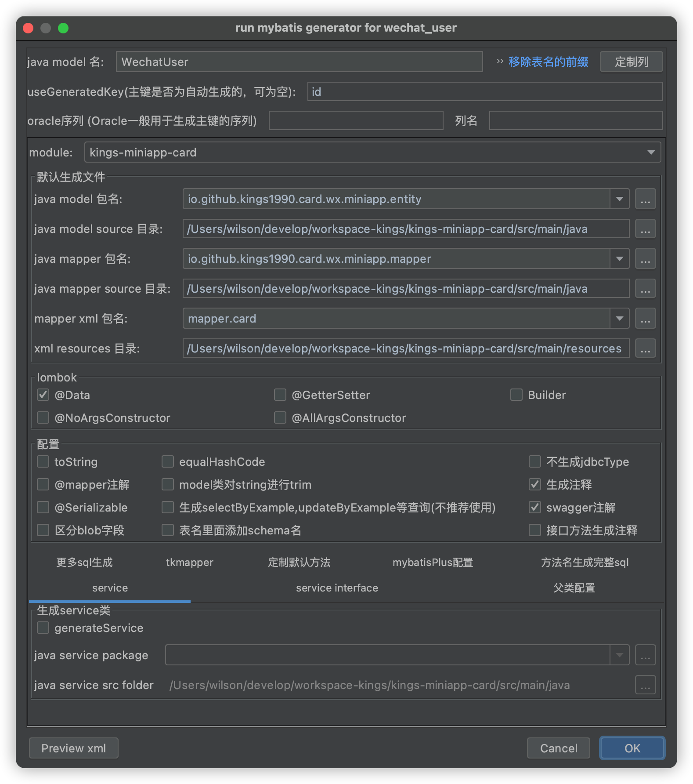Click the green zoom window button
Screen dimensions: 693x784
coord(63,28)
